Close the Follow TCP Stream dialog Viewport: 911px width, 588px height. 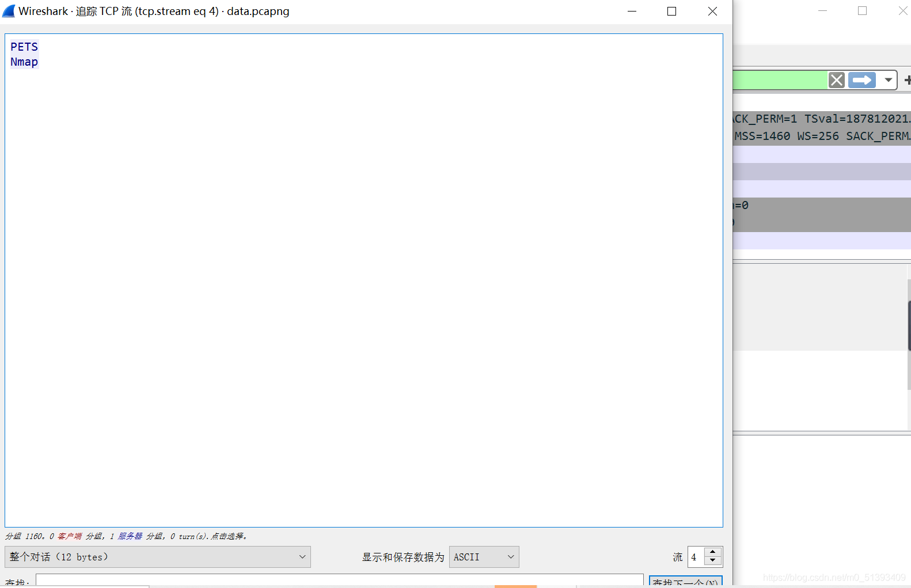tap(712, 12)
